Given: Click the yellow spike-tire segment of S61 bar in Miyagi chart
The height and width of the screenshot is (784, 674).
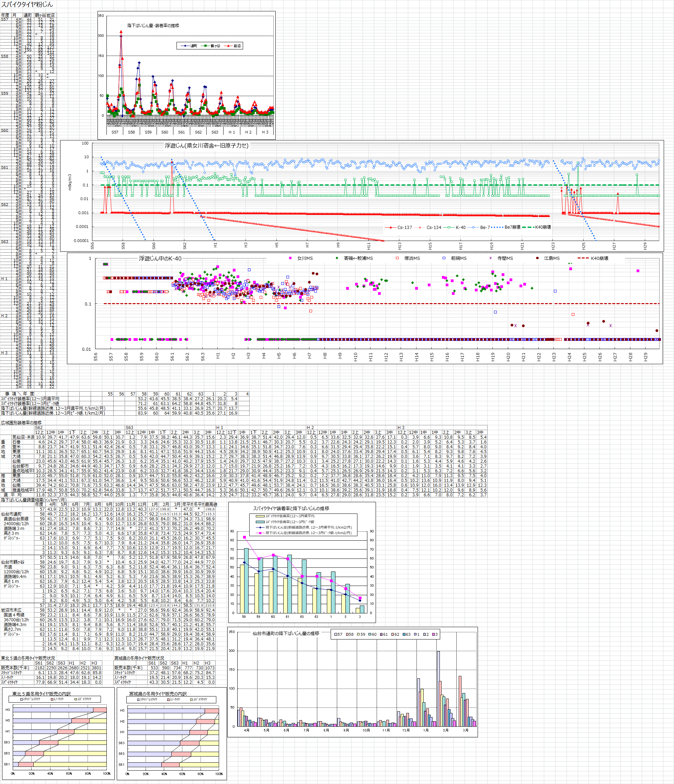Looking at the screenshot, I should (199, 765).
